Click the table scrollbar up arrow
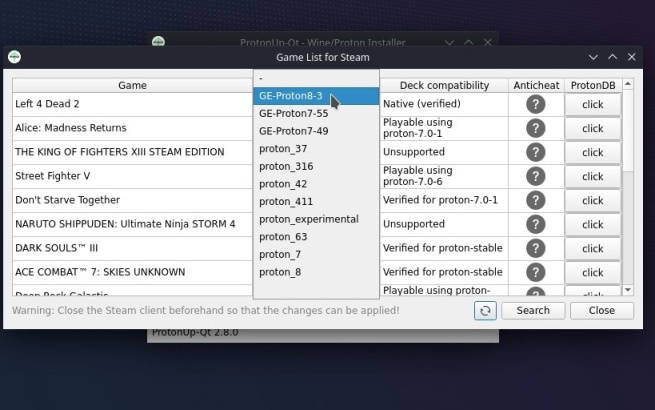Viewport: 655px width, 410px height. pos(628,84)
